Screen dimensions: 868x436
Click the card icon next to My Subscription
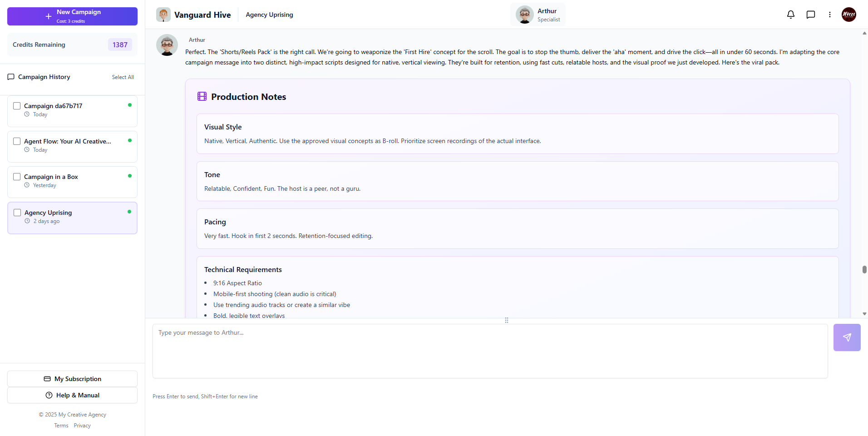(47, 379)
